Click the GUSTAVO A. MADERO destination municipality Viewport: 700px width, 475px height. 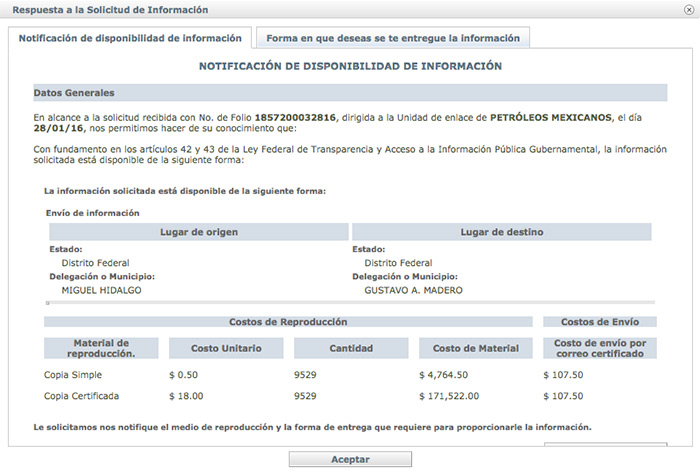click(x=413, y=291)
